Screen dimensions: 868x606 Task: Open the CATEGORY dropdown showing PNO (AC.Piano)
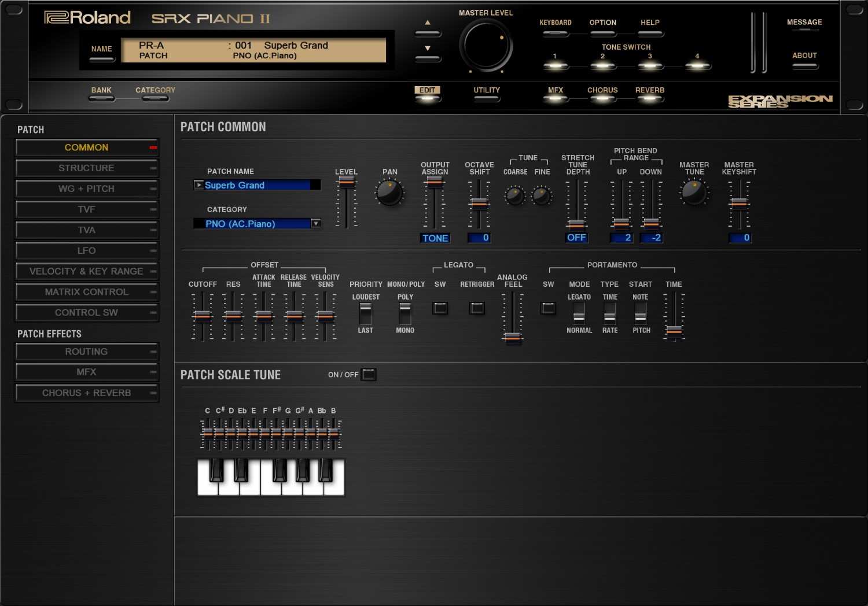[x=315, y=223]
